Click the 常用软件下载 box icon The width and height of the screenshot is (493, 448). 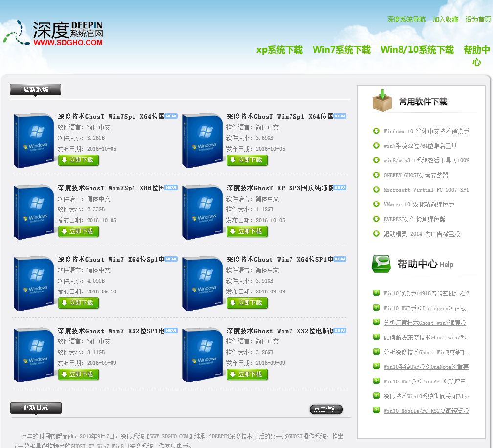point(382,100)
